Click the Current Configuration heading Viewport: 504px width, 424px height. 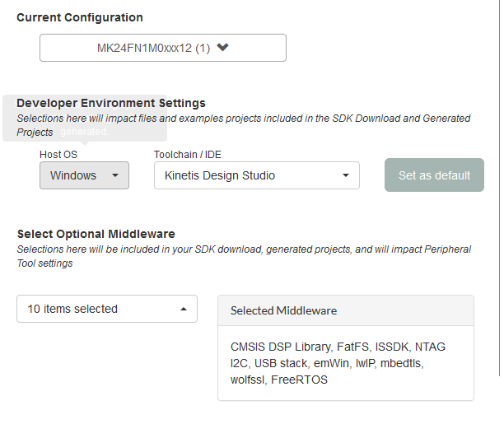[x=80, y=17]
